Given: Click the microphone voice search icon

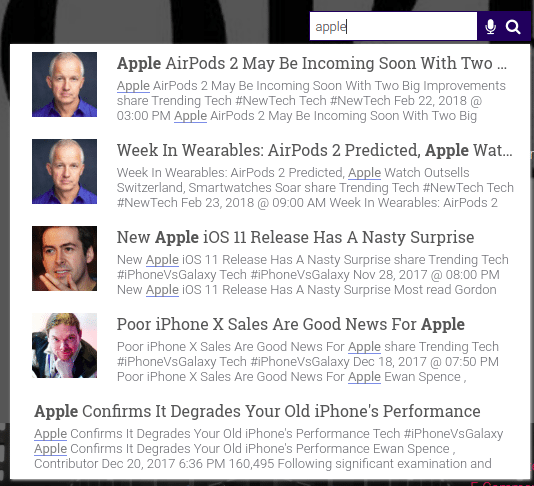Looking at the screenshot, I should coord(490,27).
